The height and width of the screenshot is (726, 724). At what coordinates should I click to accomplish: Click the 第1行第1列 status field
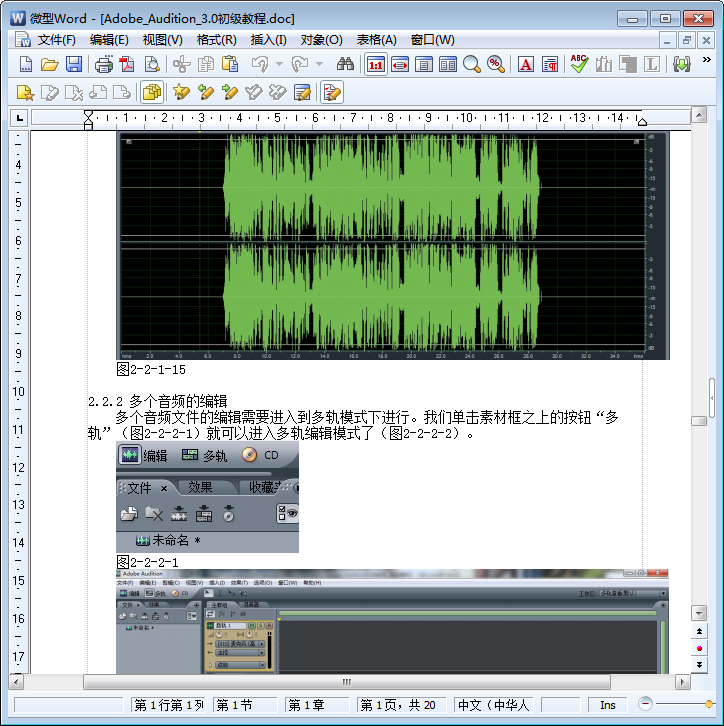(169, 705)
